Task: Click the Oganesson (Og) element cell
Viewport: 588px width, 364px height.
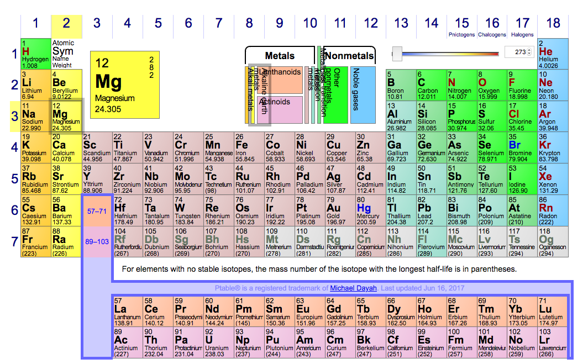Action: (553, 241)
